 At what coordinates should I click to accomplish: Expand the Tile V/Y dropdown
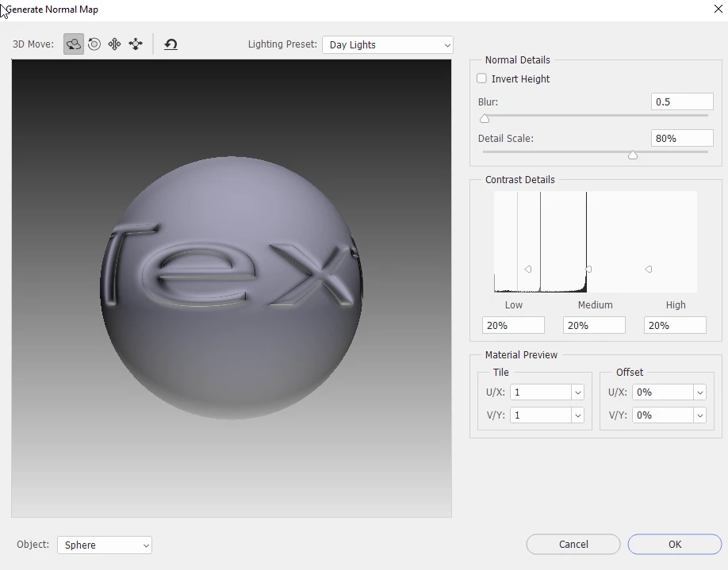pos(577,415)
